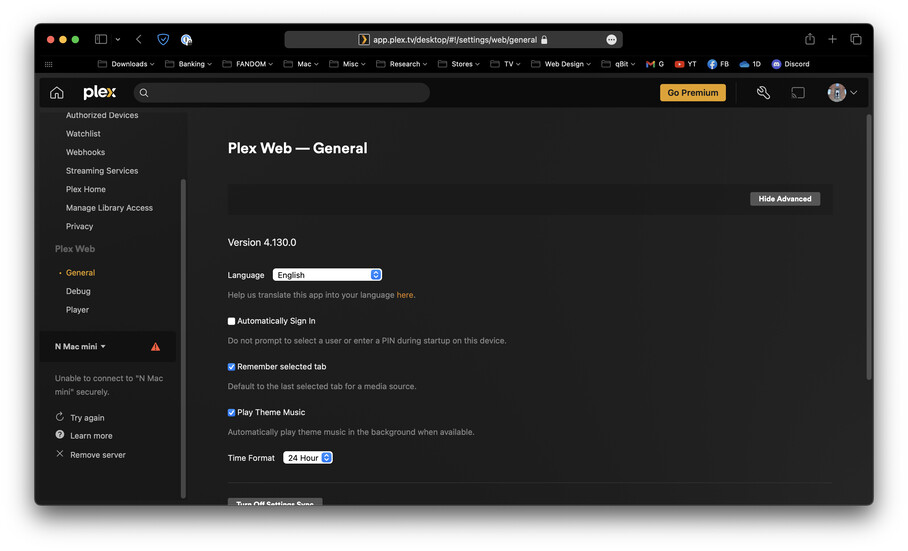Expand the Research bookmarks folder

pos(401,64)
